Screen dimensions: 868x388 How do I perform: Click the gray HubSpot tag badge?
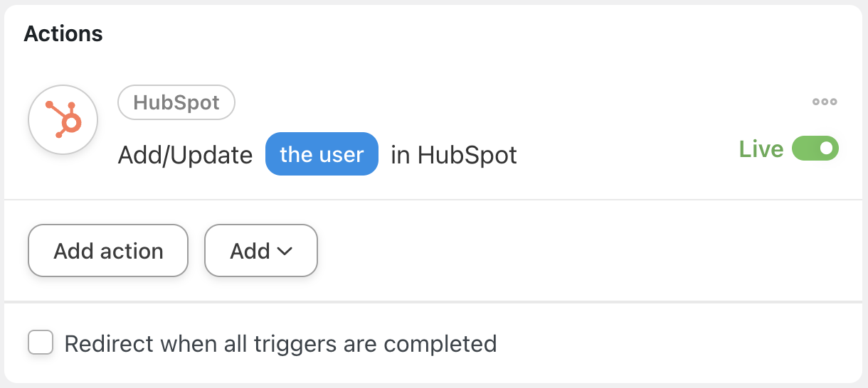point(176,102)
